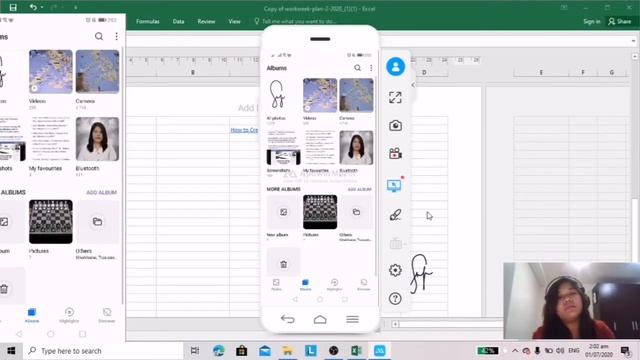Collapse the mirror sidebar with the chevron

pos(413,85)
